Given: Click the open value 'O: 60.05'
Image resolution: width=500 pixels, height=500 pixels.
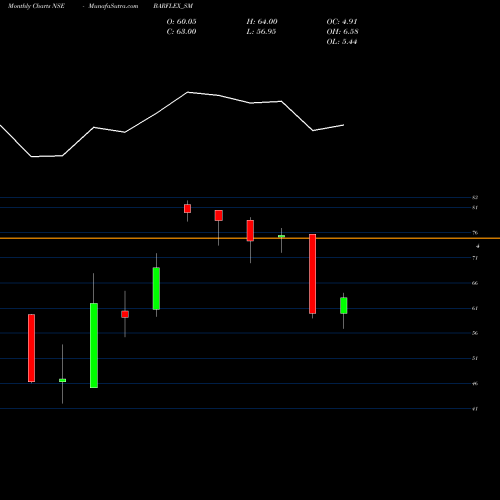Looking at the screenshot, I should point(181,22).
